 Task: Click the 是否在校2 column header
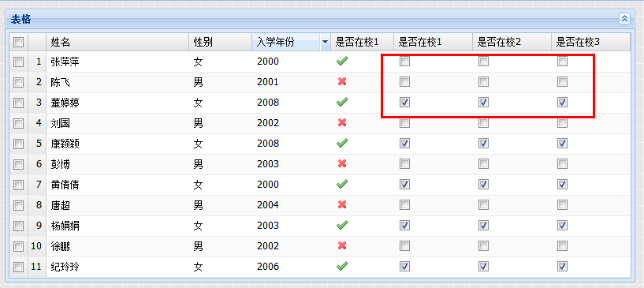tap(512, 42)
